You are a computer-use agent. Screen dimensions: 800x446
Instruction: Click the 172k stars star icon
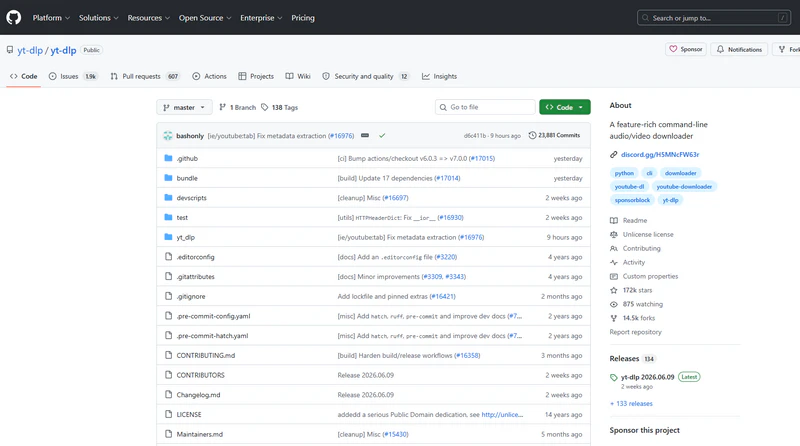(x=614, y=290)
